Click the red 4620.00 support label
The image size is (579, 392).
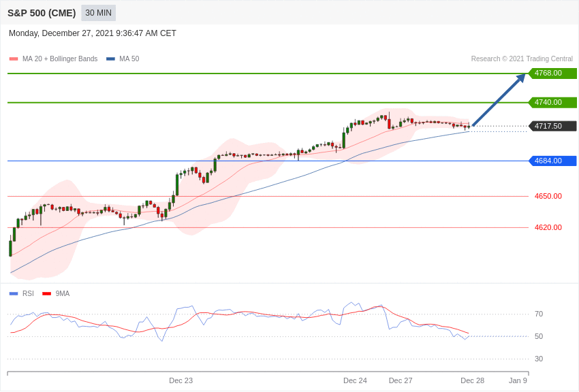(x=548, y=227)
